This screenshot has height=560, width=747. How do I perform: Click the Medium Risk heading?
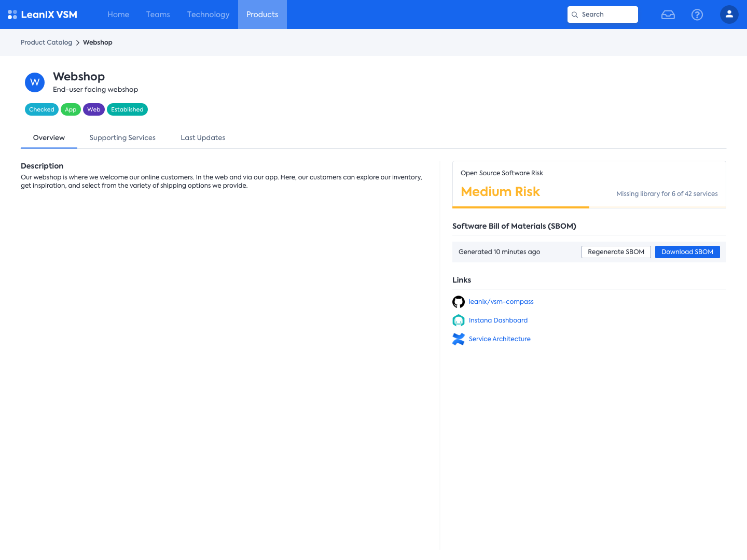[x=500, y=192]
